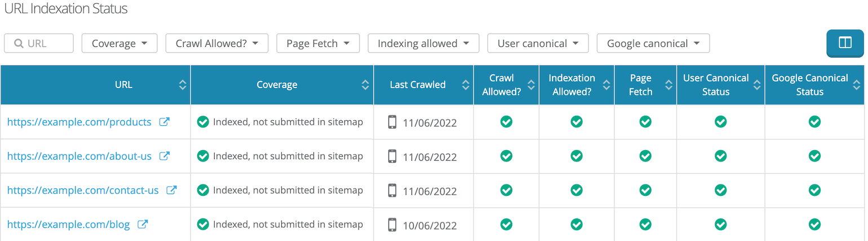Visit the https://example.com/contact-us link
Screen dimensions: 868x241
click(83, 190)
